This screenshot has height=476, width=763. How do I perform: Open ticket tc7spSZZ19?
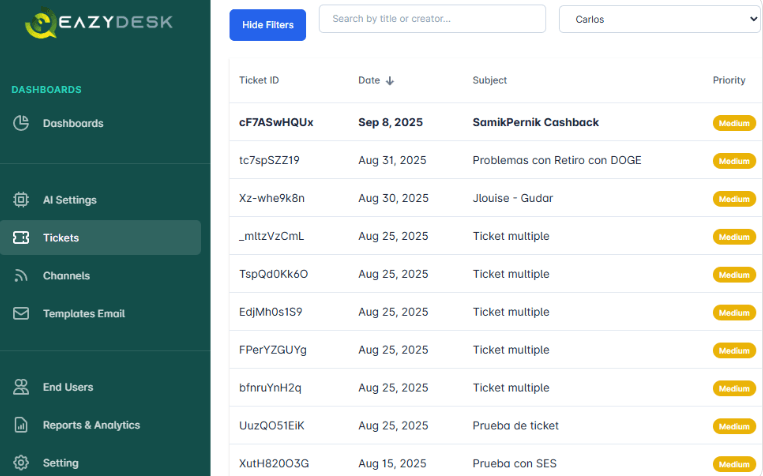tap(269, 160)
